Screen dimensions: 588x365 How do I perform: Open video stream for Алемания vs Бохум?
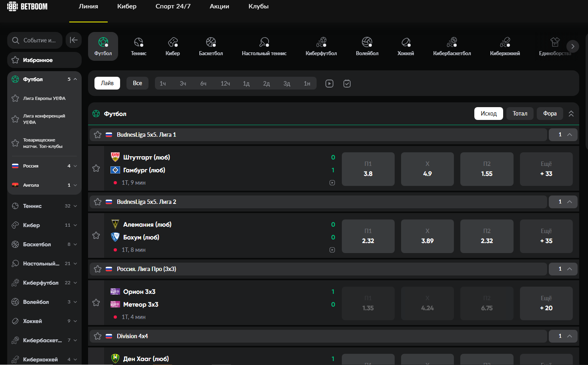pos(332,250)
